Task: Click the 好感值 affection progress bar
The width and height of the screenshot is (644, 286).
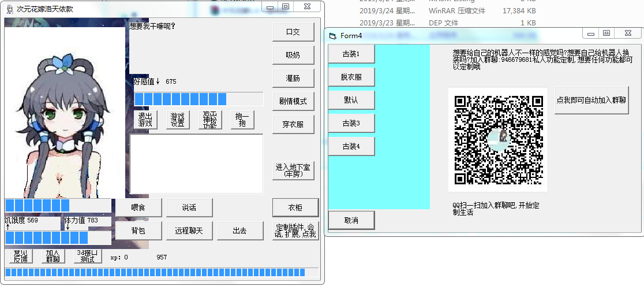Action: tap(199, 99)
